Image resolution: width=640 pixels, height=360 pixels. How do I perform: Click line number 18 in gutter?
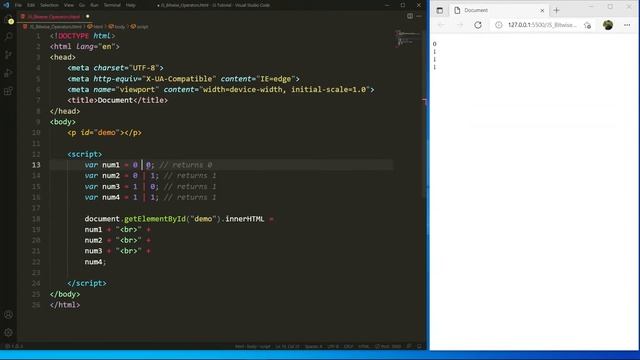36,219
